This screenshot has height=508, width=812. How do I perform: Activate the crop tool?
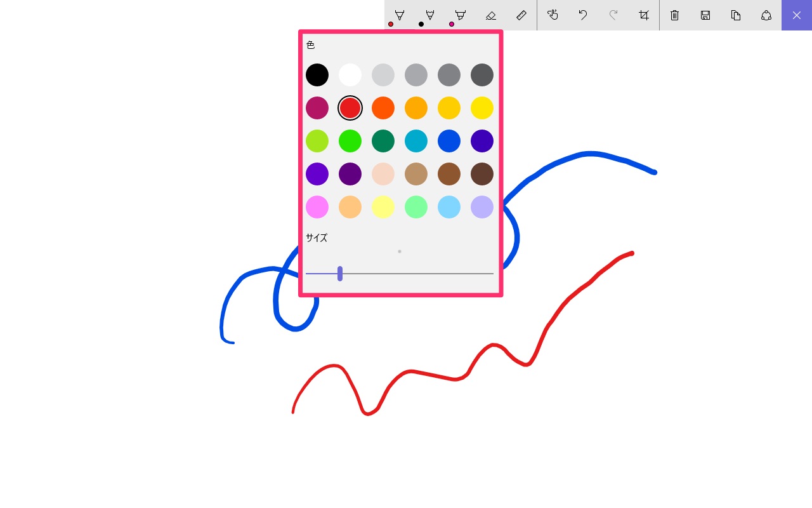click(x=644, y=15)
